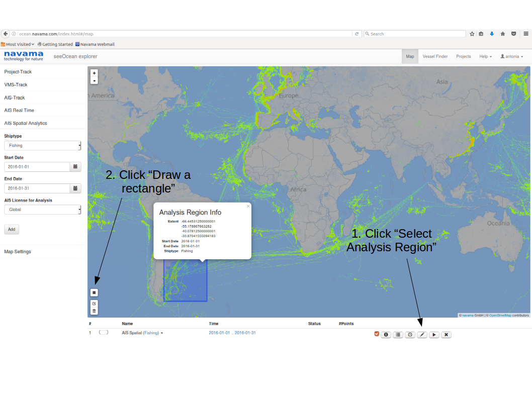The image size is (532, 399).
Task: Click the info button in layer row
Action: (386, 335)
